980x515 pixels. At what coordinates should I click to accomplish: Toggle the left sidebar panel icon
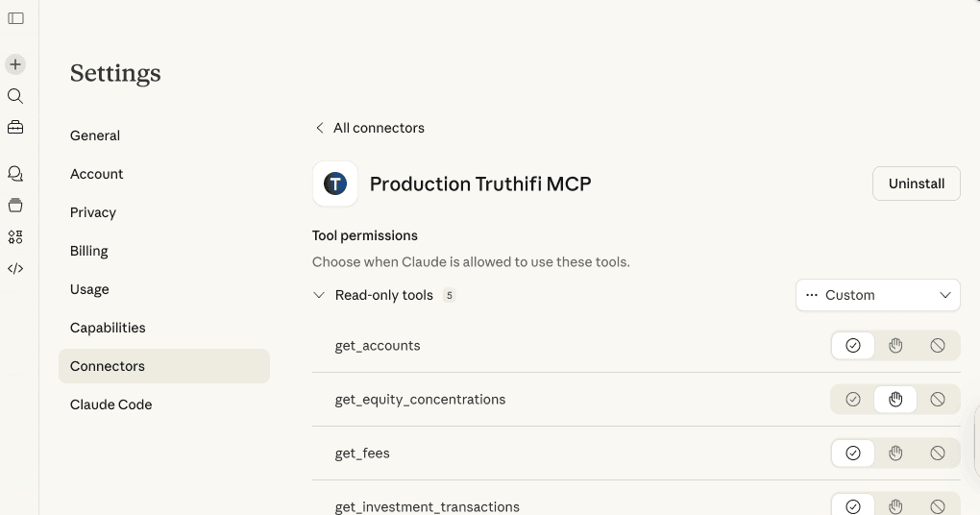15,18
